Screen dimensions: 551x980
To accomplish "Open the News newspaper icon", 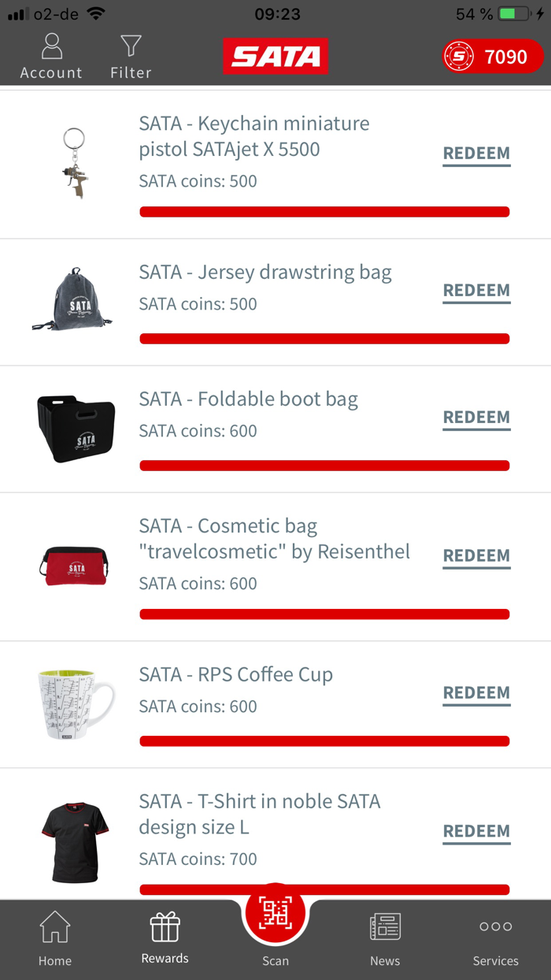I will click(x=385, y=926).
